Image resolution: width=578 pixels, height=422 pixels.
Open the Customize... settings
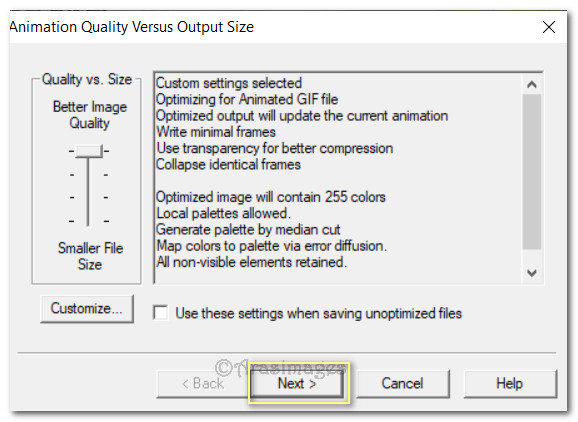[87, 308]
